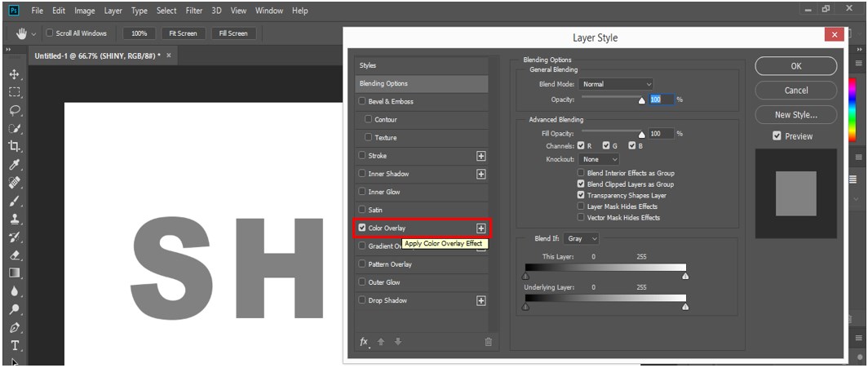This screenshot has width=868, height=368.
Task: Open the Image menu
Action: tap(85, 11)
